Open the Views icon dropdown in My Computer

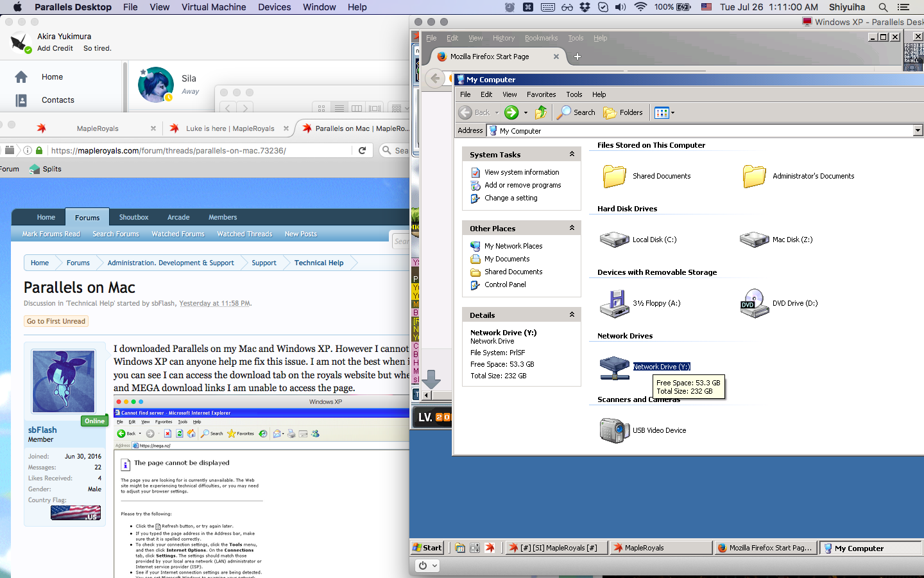664,112
